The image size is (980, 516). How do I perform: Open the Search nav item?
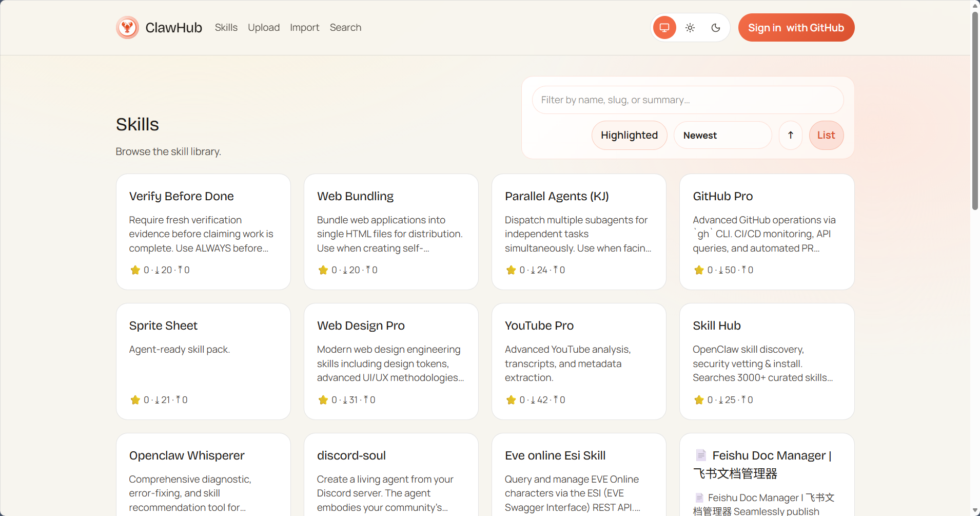coord(345,28)
